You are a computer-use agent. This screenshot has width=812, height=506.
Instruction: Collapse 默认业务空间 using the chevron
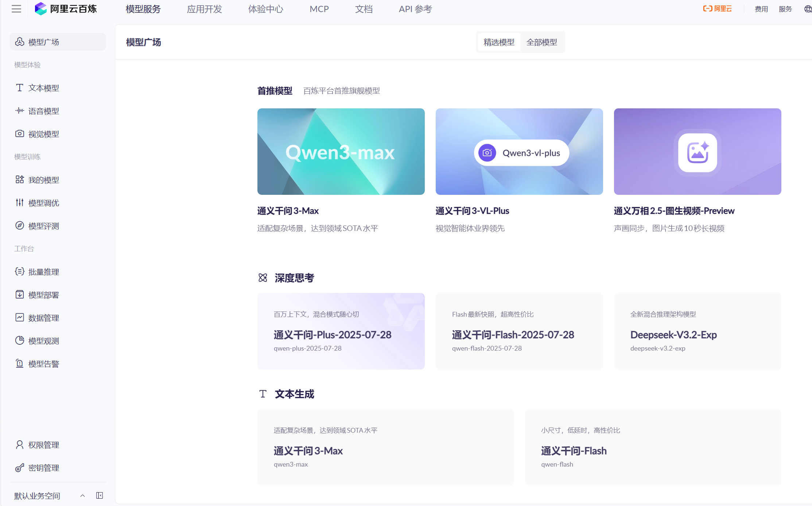(82, 495)
